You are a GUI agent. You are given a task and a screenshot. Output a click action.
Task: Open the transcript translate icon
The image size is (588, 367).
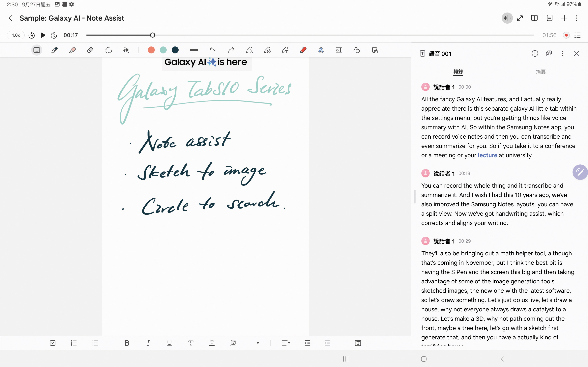pyautogui.click(x=549, y=53)
